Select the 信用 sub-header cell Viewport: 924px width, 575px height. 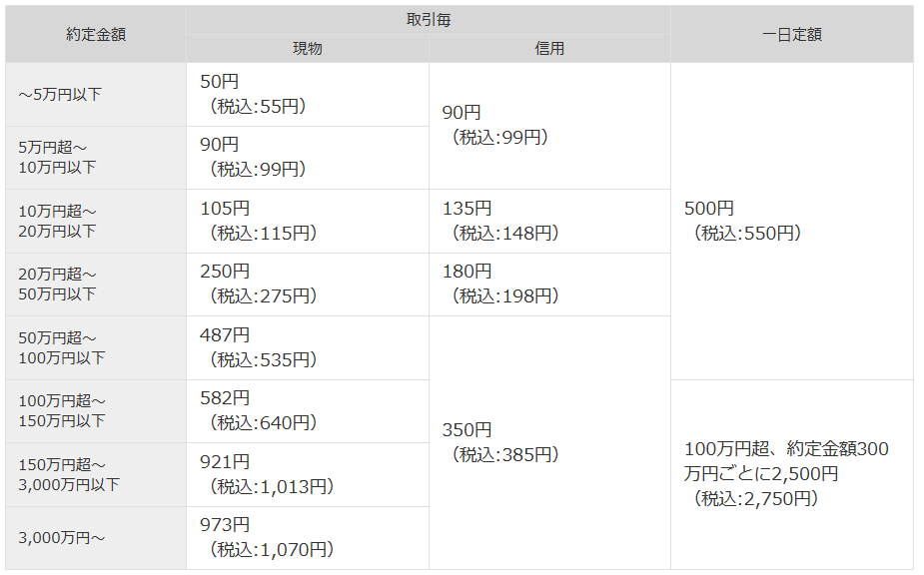pyautogui.click(x=549, y=49)
